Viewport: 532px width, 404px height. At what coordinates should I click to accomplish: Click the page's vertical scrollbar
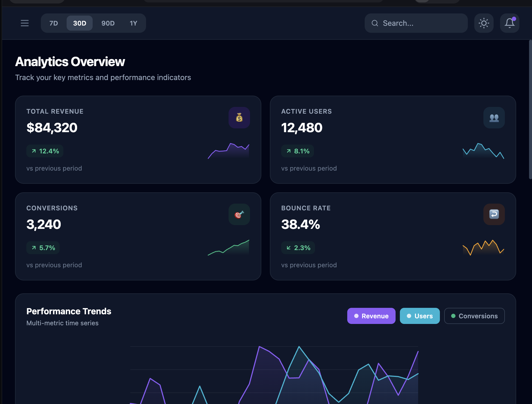point(530,109)
